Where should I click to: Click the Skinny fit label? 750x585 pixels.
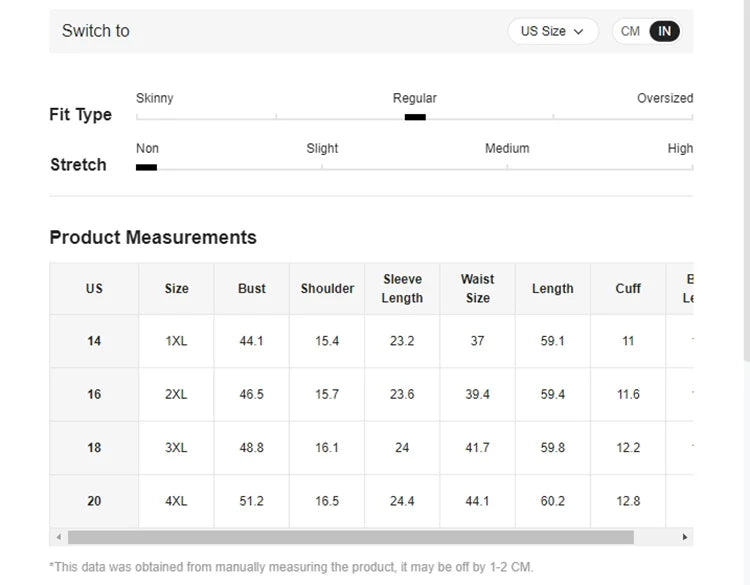click(x=154, y=98)
